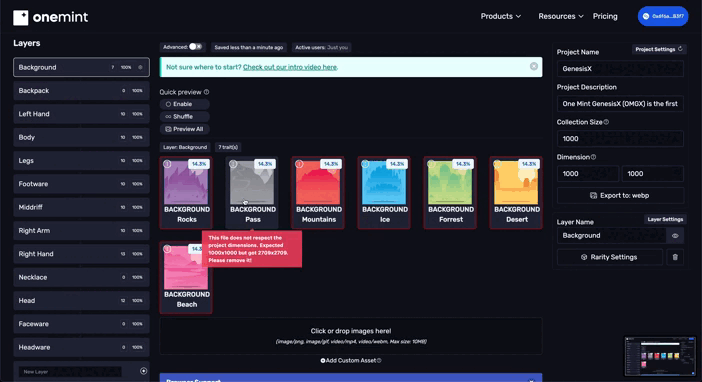The height and width of the screenshot is (382, 702).
Task: Open Layer Settings
Action: click(665, 219)
